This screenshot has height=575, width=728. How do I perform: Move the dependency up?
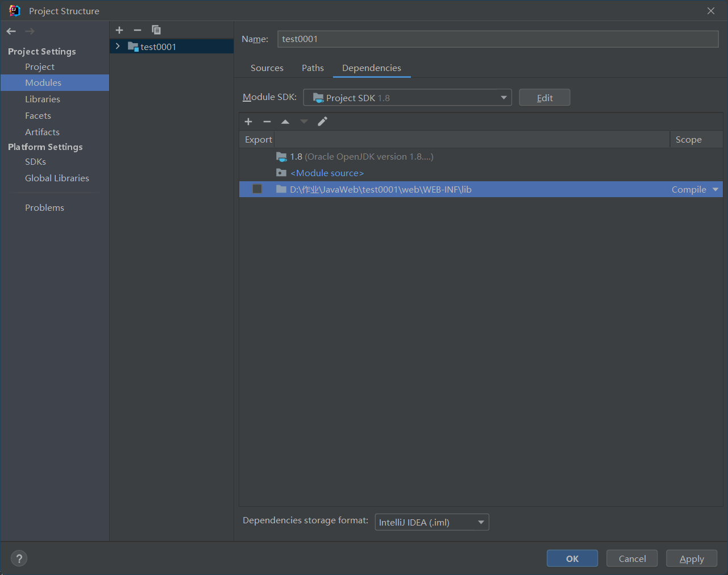pyautogui.click(x=285, y=122)
